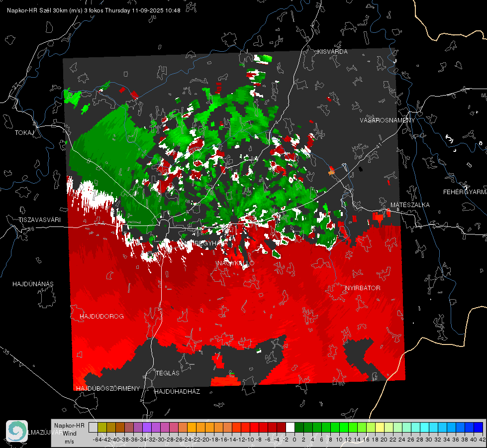Click the road number 36 label near Tiszavasvári
487x448 pixels.
[31, 229]
